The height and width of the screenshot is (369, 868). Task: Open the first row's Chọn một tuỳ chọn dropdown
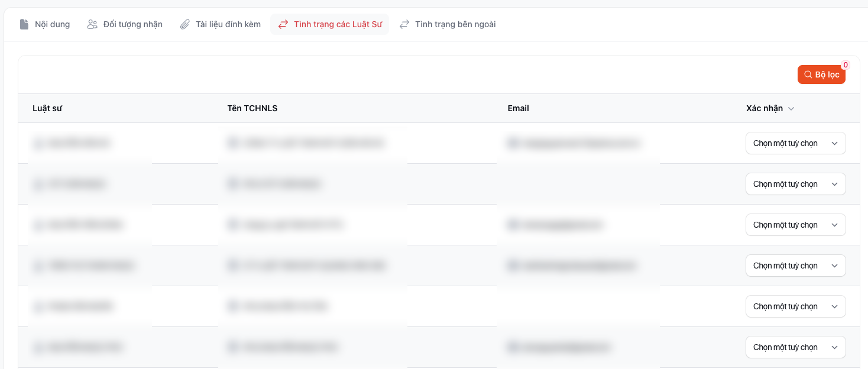pyautogui.click(x=795, y=143)
